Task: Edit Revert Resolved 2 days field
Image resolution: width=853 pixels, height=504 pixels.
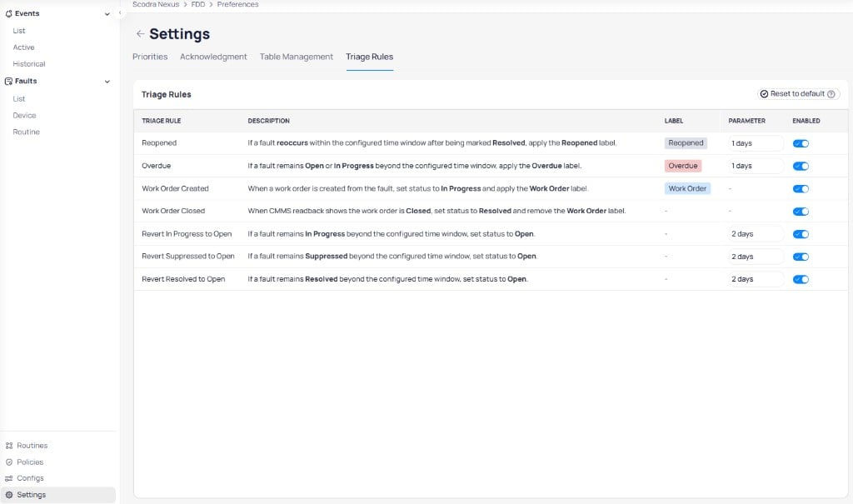Action: (x=755, y=279)
